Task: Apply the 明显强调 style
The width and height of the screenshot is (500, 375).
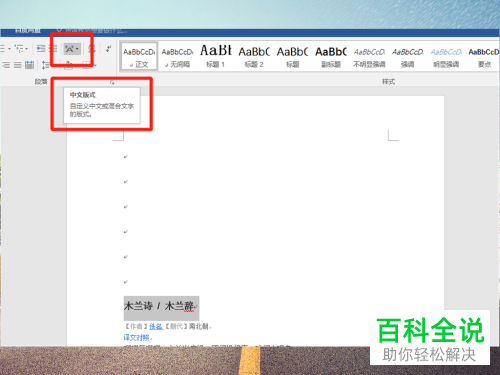Action: (x=446, y=56)
